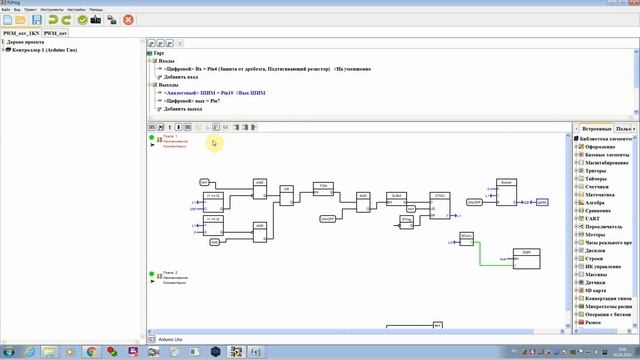Switch to the PWM_osv_1KN tab
640x360 pixels.
click(x=21, y=33)
